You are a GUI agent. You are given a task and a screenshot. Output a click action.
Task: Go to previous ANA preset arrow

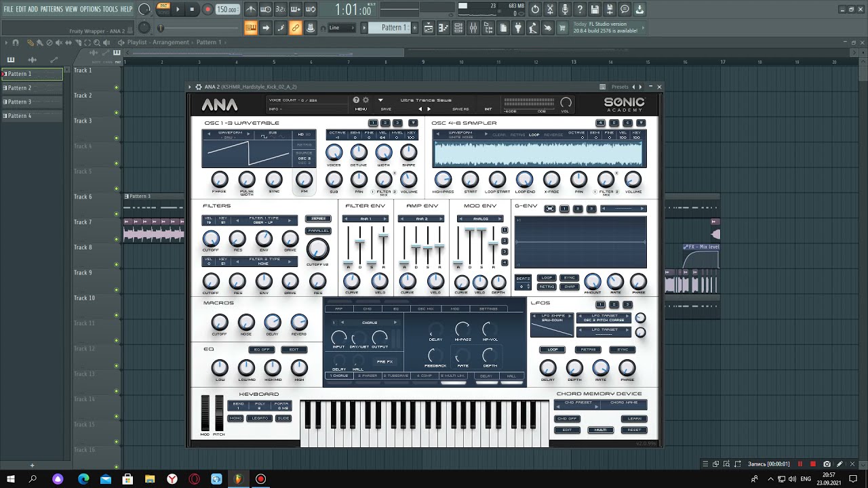[420, 109]
